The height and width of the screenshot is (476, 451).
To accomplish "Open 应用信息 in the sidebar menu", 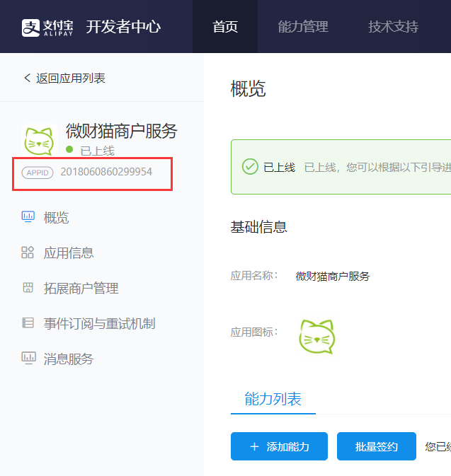I will point(69,253).
